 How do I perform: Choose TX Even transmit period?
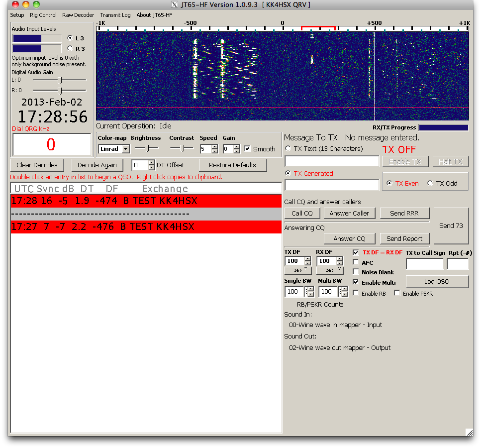pyautogui.click(x=389, y=183)
